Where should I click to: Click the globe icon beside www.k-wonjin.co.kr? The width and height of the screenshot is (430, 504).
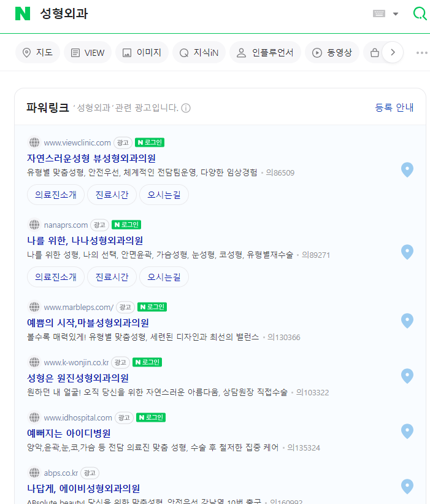pos(34,362)
